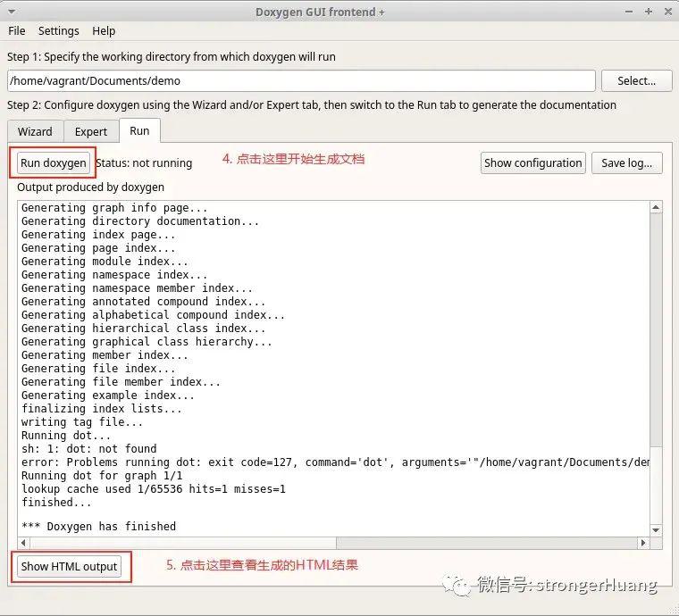The image size is (679, 616).
Task: Click 'Generating directory documentation...' line
Action: tap(140, 221)
